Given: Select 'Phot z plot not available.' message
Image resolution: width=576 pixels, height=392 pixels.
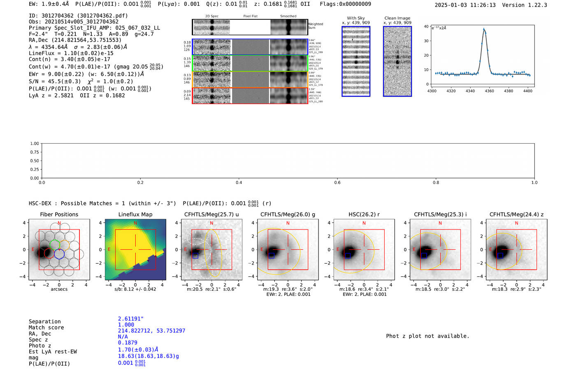Looking at the screenshot, I should pyautogui.click(x=427, y=336).
